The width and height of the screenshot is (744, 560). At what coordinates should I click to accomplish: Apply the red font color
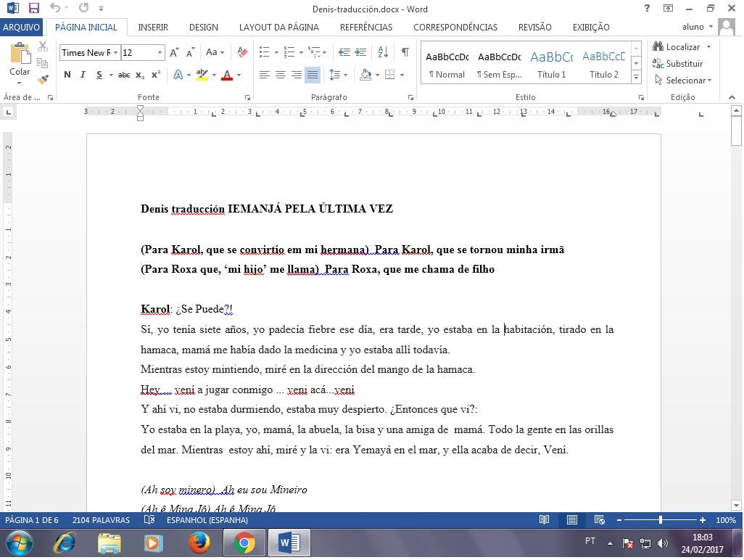[x=227, y=75]
